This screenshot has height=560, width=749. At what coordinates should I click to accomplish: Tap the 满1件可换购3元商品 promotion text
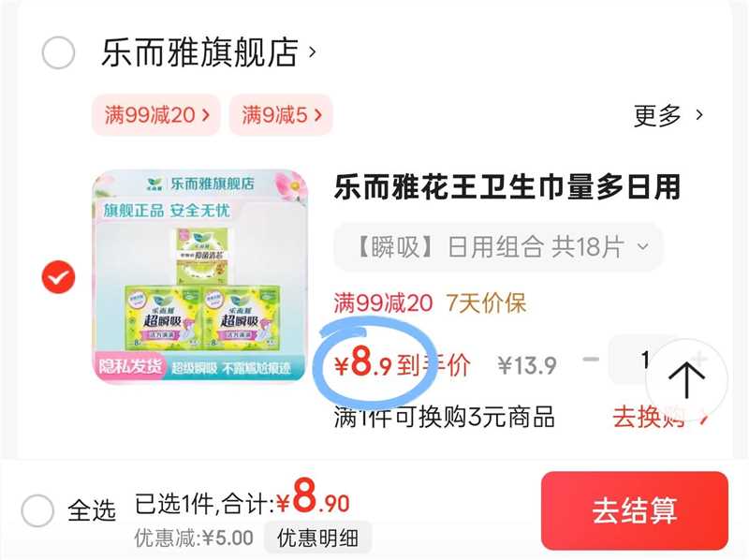(444, 417)
